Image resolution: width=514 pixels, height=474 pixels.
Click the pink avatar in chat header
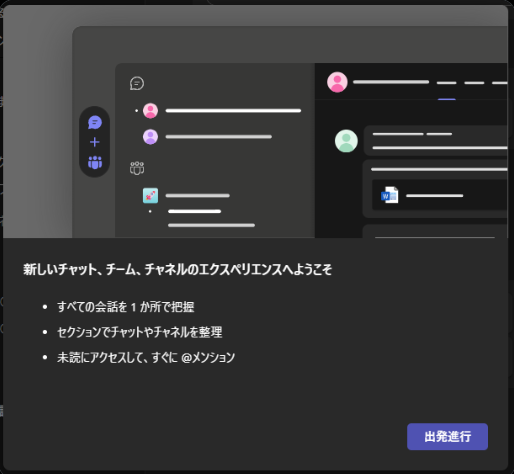tap(337, 82)
